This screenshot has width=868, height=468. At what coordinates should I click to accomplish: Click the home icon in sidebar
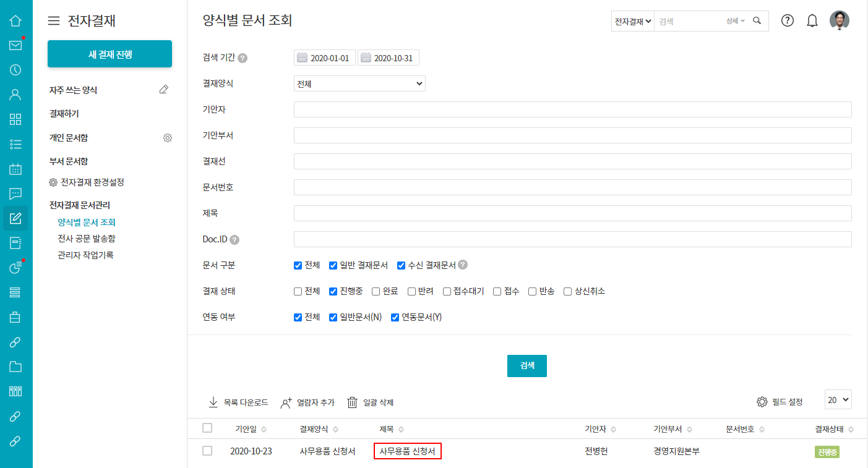(16, 20)
